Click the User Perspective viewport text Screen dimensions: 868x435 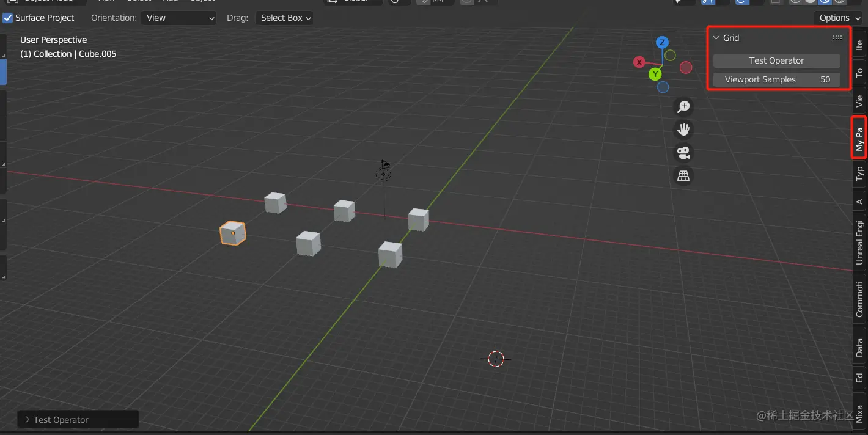click(x=54, y=40)
